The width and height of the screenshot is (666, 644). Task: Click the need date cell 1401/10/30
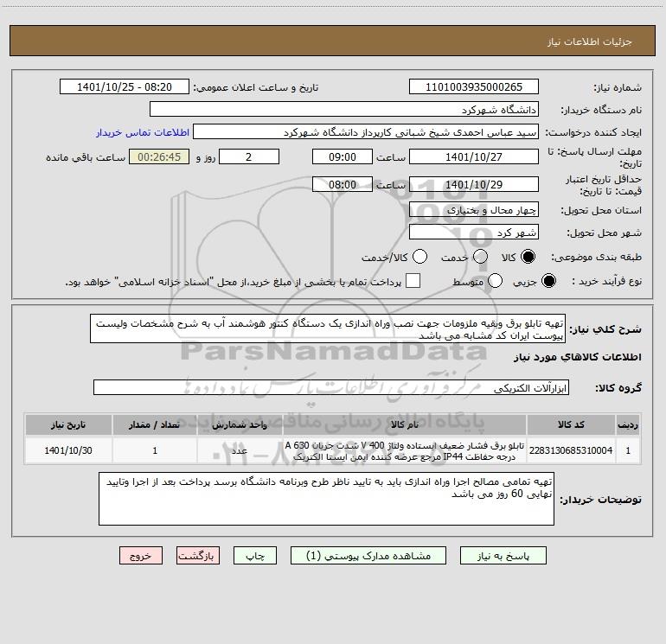pos(68,451)
